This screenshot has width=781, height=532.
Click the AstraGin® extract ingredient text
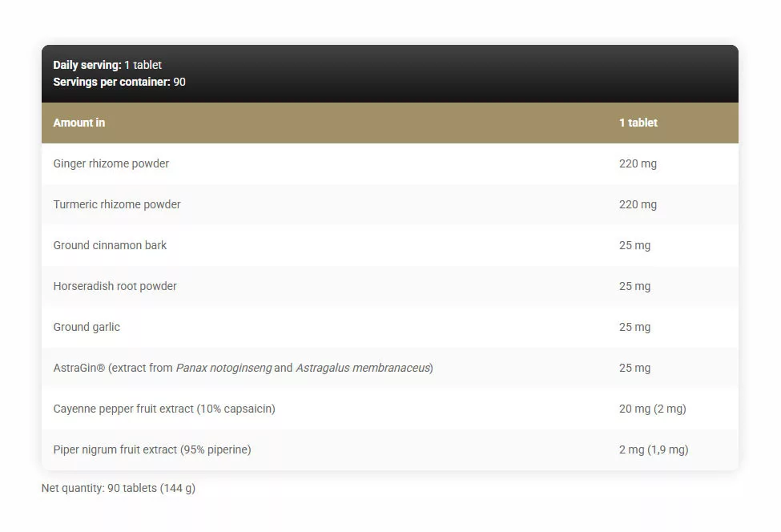[x=112, y=368]
